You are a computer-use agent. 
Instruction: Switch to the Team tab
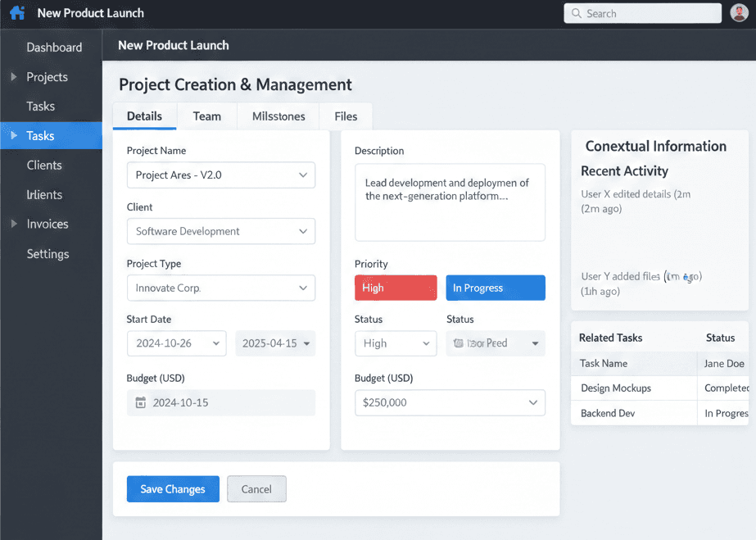click(x=206, y=116)
